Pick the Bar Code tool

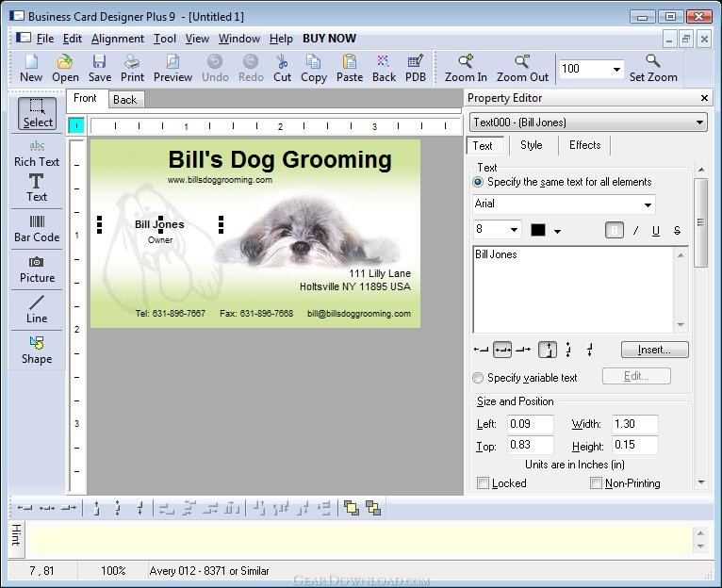click(37, 229)
